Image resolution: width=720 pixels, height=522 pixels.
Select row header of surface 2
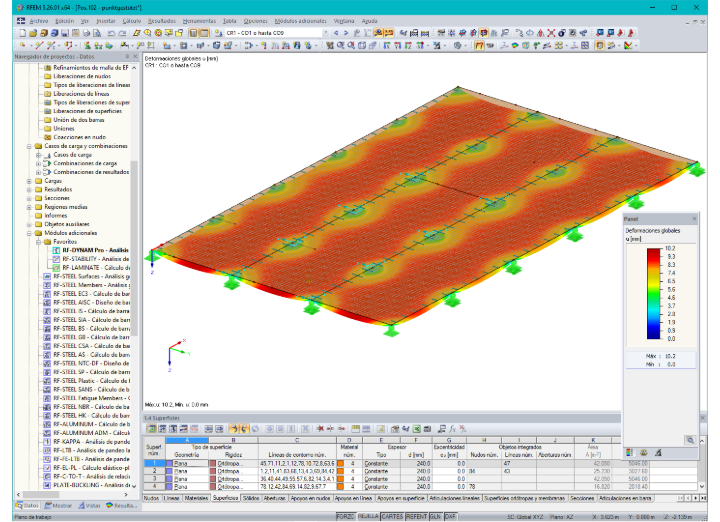[x=154, y=471]
